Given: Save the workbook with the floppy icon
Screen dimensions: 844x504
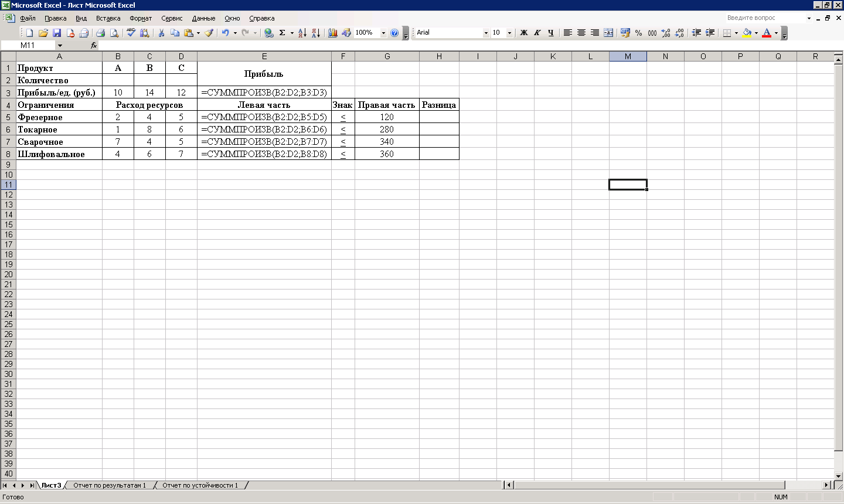Looking at the screenshot, I should tap(57, 33).
